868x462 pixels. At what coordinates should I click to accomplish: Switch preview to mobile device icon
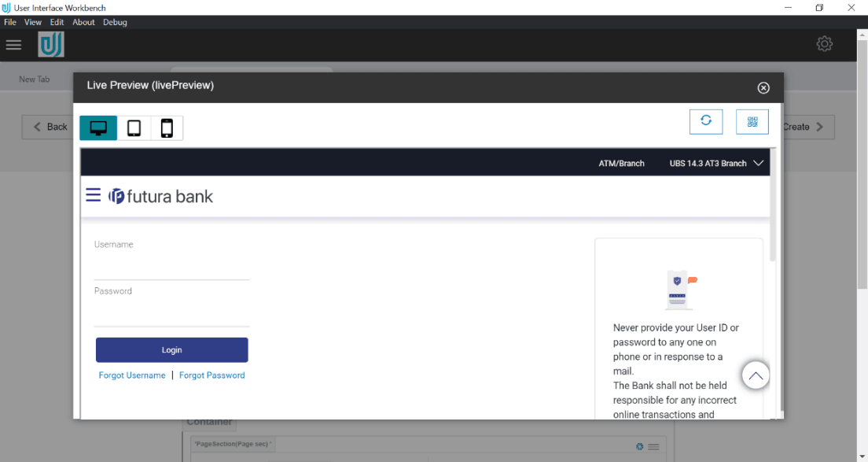[x=166, y=128]
